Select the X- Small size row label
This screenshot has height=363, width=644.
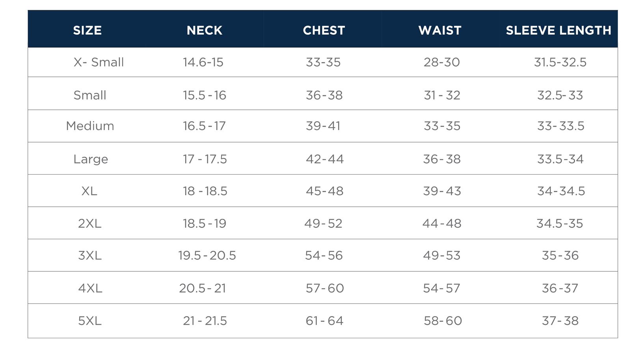tap(99, 62)
